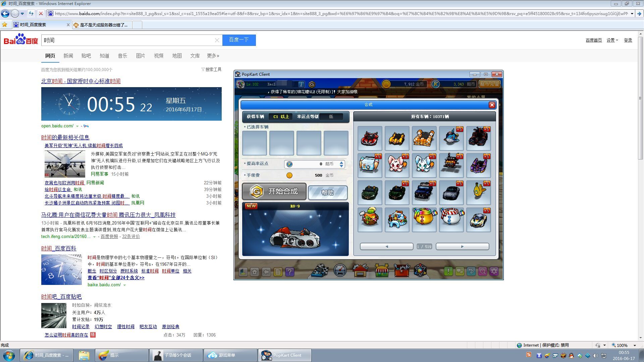This screenshot has height=362, width=644.
Task: Expand dropdown arrow next to open.baidu.com/
Action: pos(77,126)
